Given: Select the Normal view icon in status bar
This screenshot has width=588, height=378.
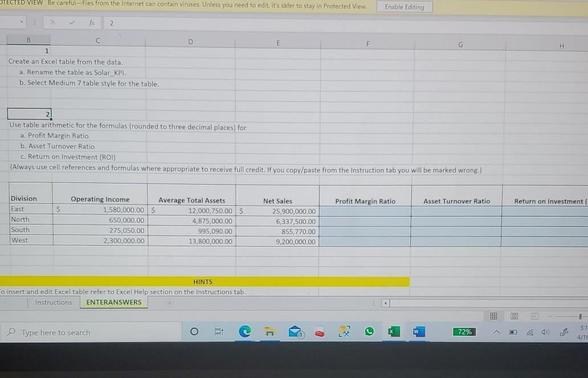Looking at the screenshot, I should [x=493, y=316].
